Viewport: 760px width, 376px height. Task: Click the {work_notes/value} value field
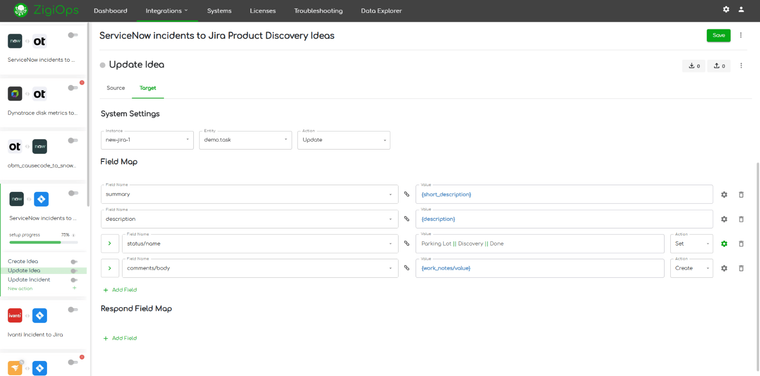click(x=540, y=268)
